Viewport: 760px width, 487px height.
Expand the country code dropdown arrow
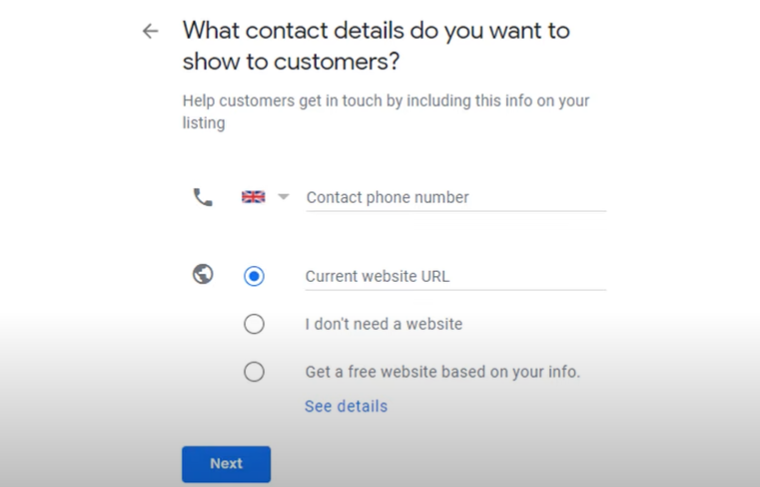pos(283,197)
